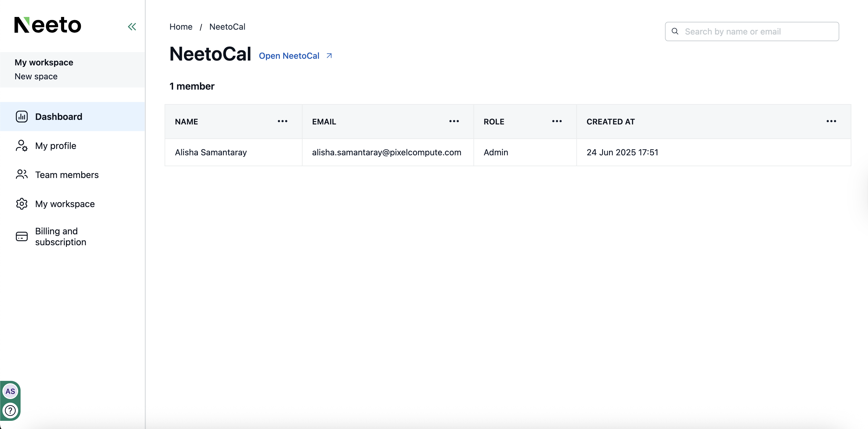Click the Neeto logo
The height and width of the screenshot is (429, 868).
[x=47, y=25]
